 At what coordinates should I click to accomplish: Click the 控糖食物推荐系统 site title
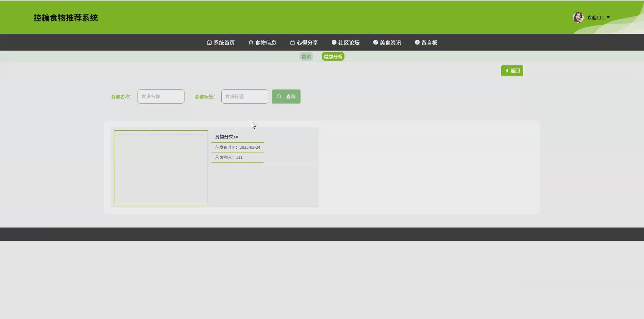point(66,18)
